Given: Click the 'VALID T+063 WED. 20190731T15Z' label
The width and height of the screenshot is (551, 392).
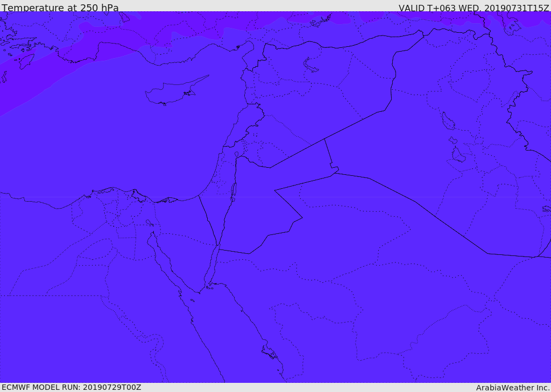Looking at the screenshot, I should [474, 8].
